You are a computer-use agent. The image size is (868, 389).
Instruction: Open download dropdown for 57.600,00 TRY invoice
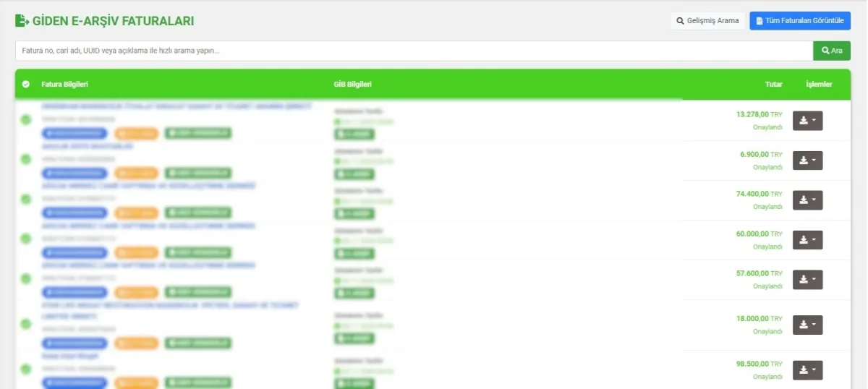click(x=807, y=280)
